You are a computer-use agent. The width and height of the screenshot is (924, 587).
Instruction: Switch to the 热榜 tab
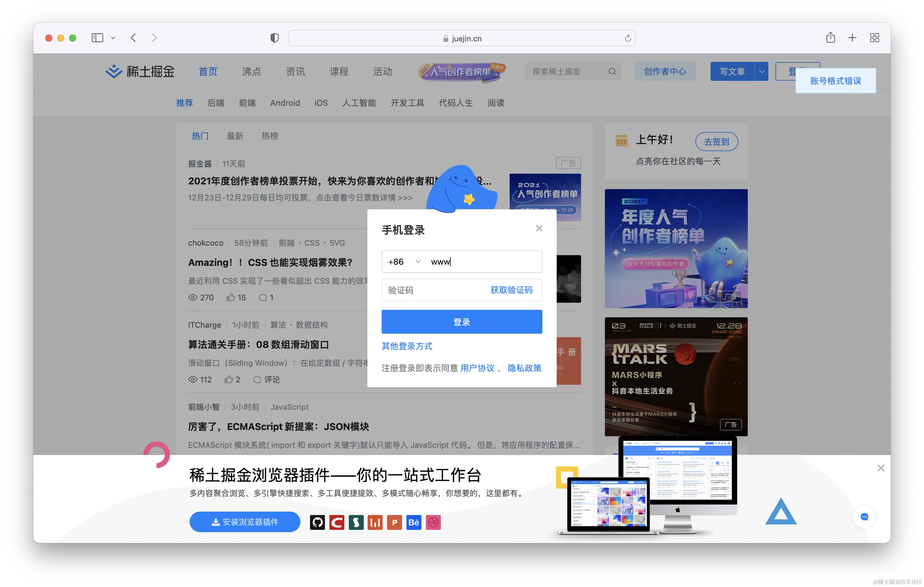[270, 136]
